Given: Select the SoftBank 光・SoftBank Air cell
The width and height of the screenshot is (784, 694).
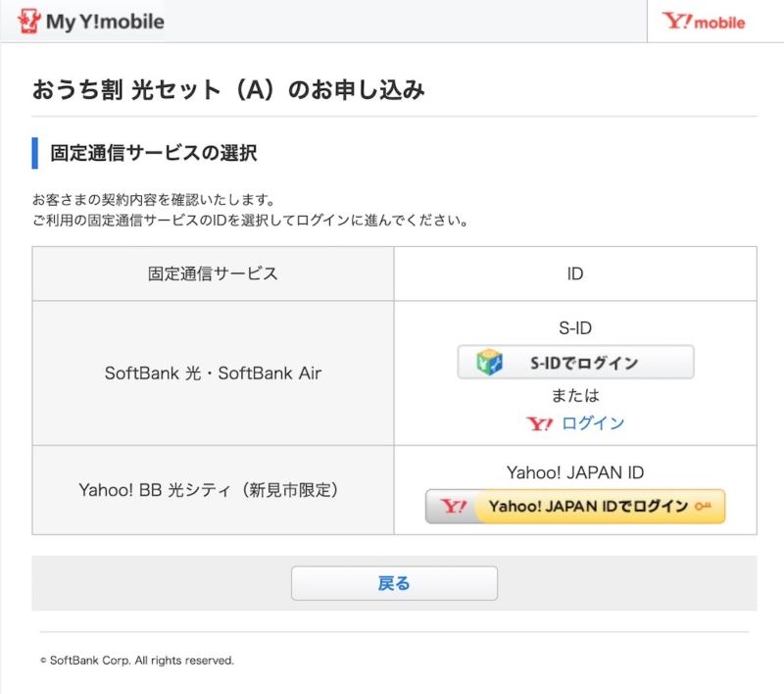Looking at the screenshot, I should [x=213, y=373].
